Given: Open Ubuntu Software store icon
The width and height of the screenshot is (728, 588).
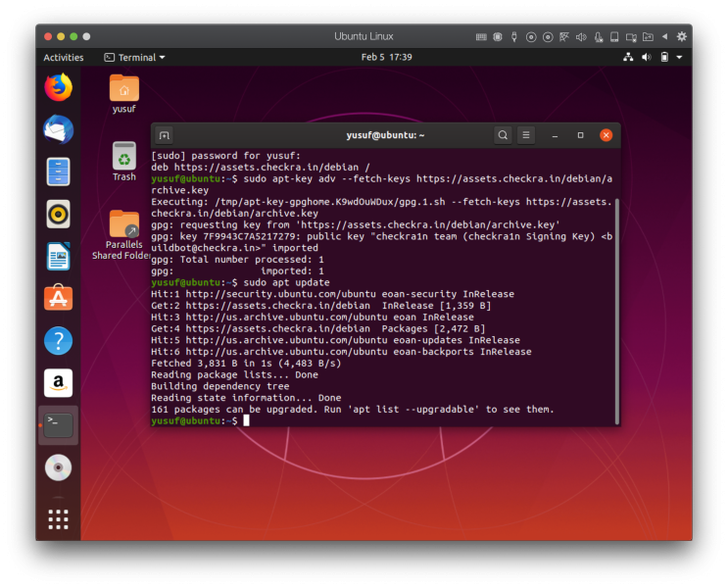Looking at the screenshot, I should pos(59,298).
